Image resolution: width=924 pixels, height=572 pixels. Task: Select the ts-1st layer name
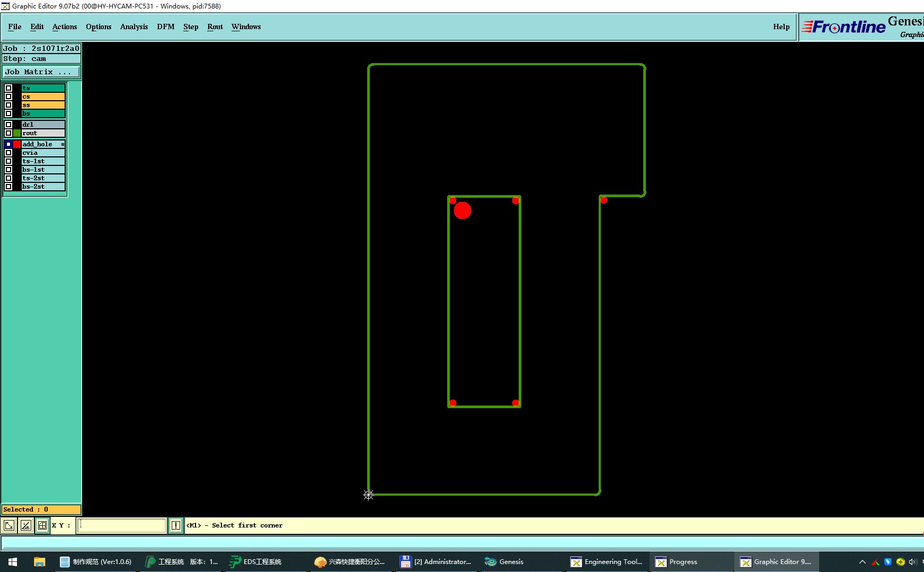43,161
